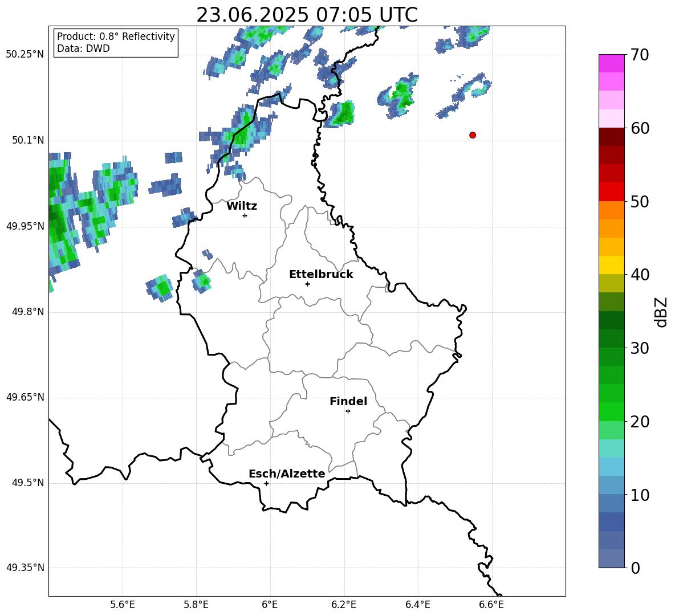Click the Wiltz location cross marker
Viewport: 675px width, 616px height.
[x=245, y=215]
